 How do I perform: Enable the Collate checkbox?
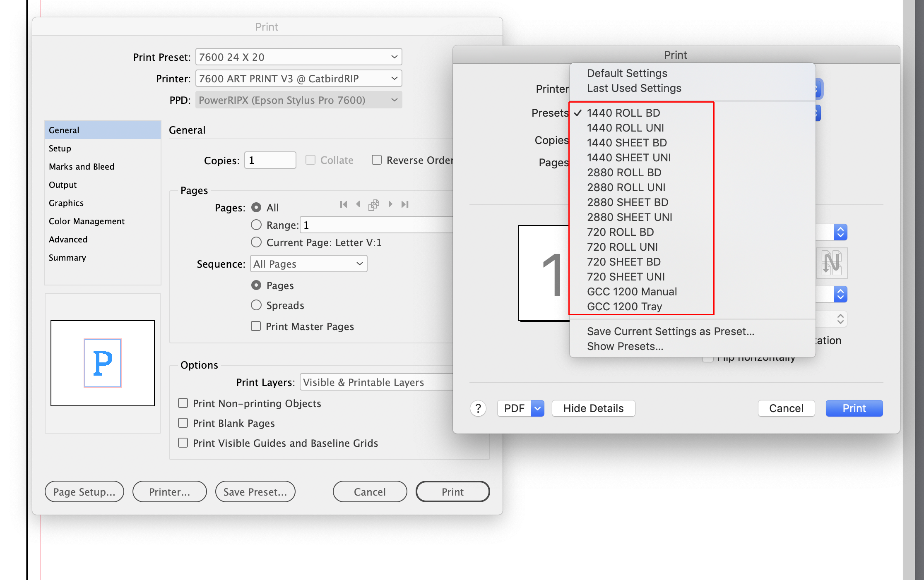point(310,160)
